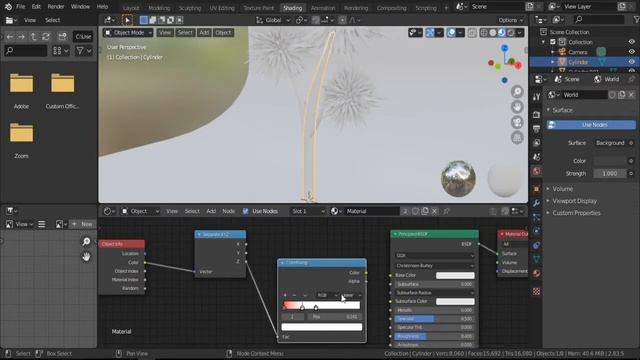Switch to the UV Editing workspace tab
The width and height of the screenshot is (640, 360).
coord(222,8)
